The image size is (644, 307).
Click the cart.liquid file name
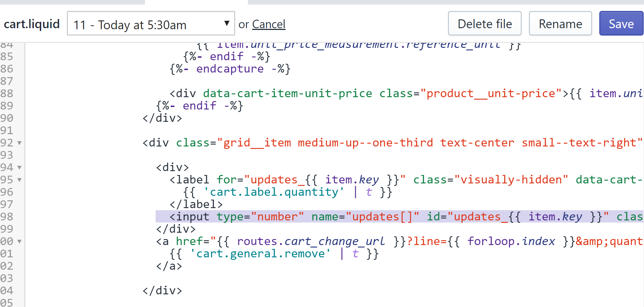tap(32, 24)
